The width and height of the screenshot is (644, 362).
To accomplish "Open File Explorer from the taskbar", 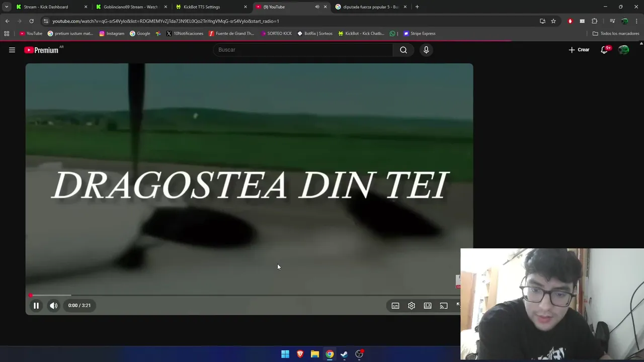I will (x=314, y=354).
